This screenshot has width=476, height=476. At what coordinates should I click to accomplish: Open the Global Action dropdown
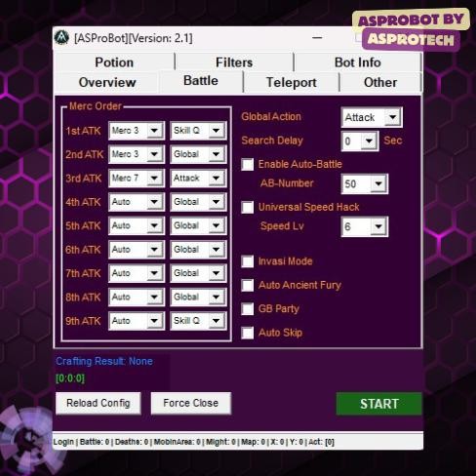pos(372,117)
